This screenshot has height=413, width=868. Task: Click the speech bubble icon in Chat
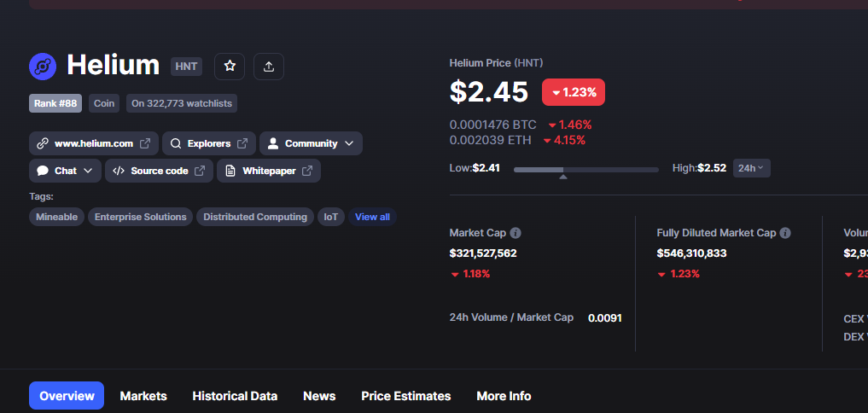pyautogui.click(x=43, y=171)
